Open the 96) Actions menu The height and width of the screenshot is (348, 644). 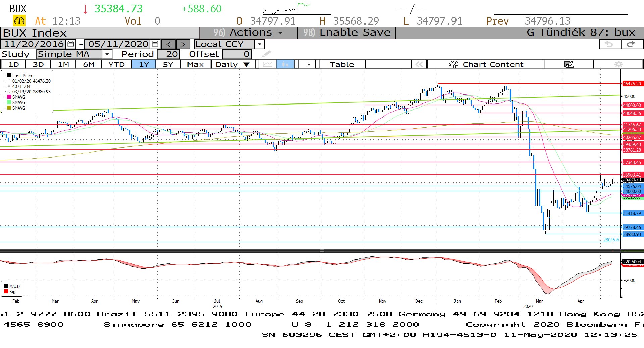pos(248,32)
